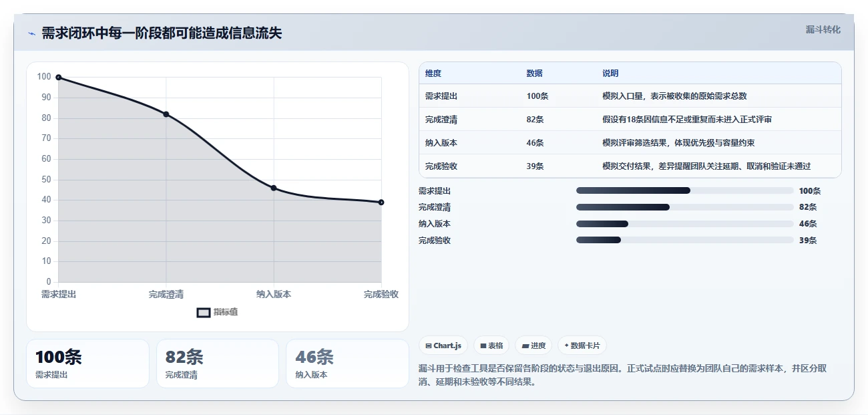Image resolution: width=868 pixels, height=415 pixels.
Task: Click the description starting 模拟交付结果
Action: [706, 166]
